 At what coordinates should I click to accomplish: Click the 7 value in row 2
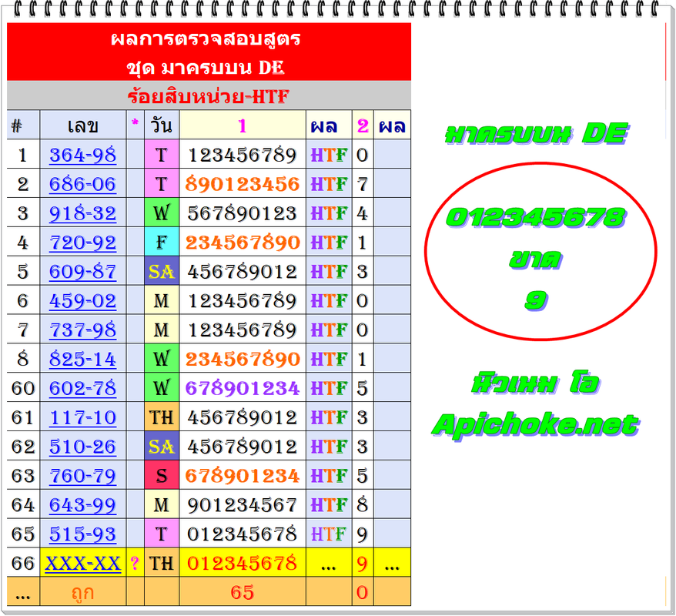[362, 184]
